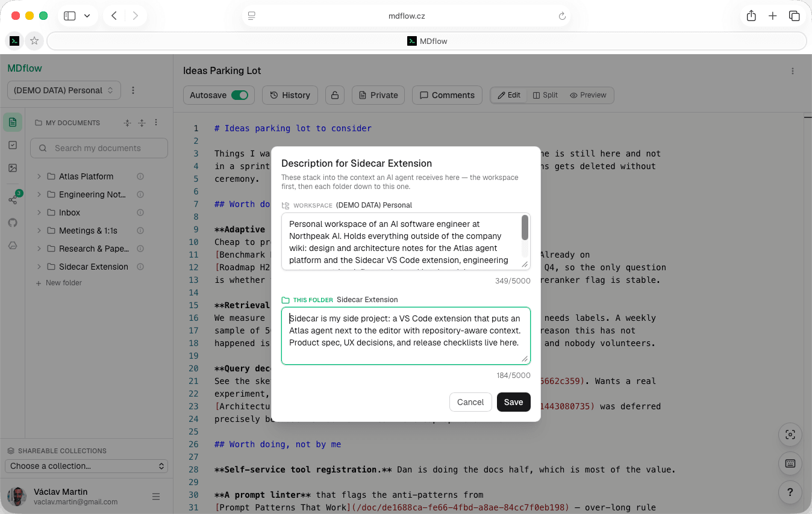812x514 pixels.
Task: Open the user account hamburger menu
Action: coord(156,497)
